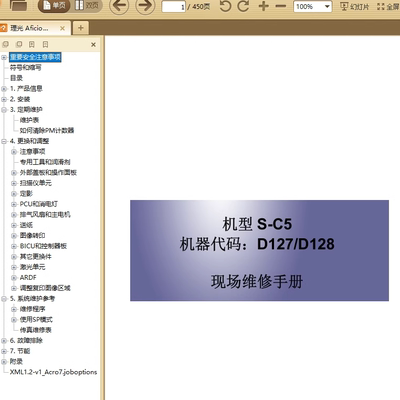Image resolution: width=400 pixels, height=400 pixels.
Task: Click the 机型 S-C5 title banner
Action: 259,250
